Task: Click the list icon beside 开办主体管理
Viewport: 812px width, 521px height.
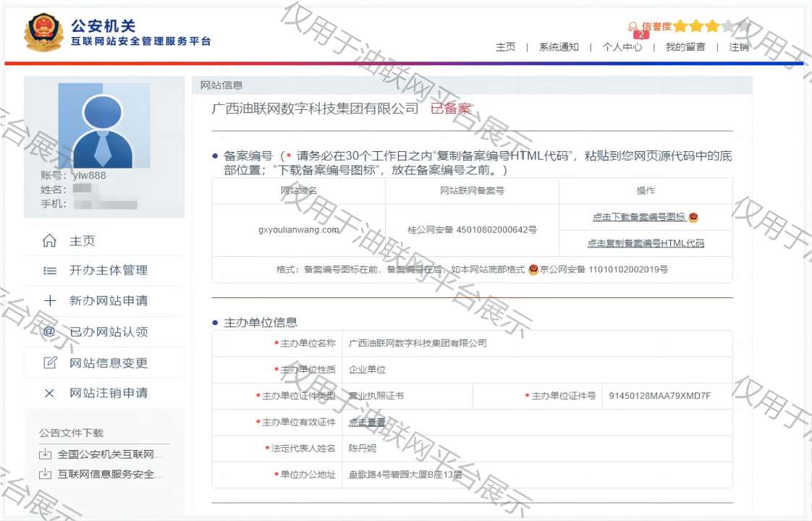Action: coord(50,271)
